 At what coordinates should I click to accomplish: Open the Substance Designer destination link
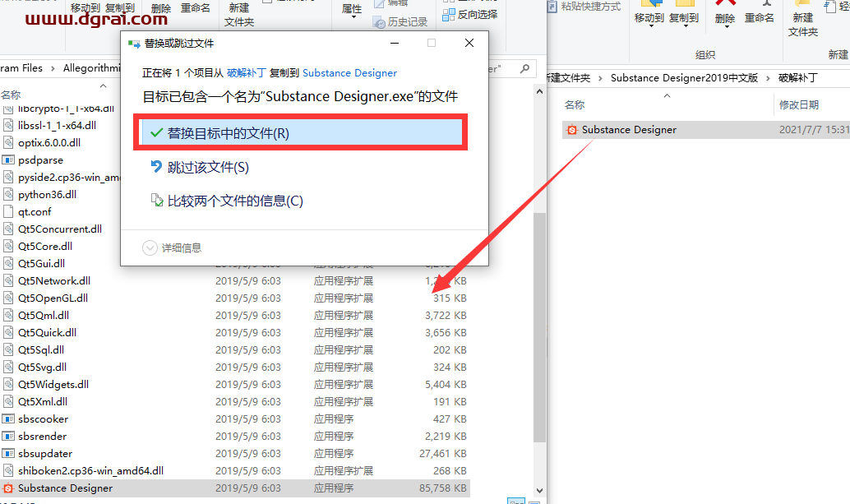[x=349, y=72]
